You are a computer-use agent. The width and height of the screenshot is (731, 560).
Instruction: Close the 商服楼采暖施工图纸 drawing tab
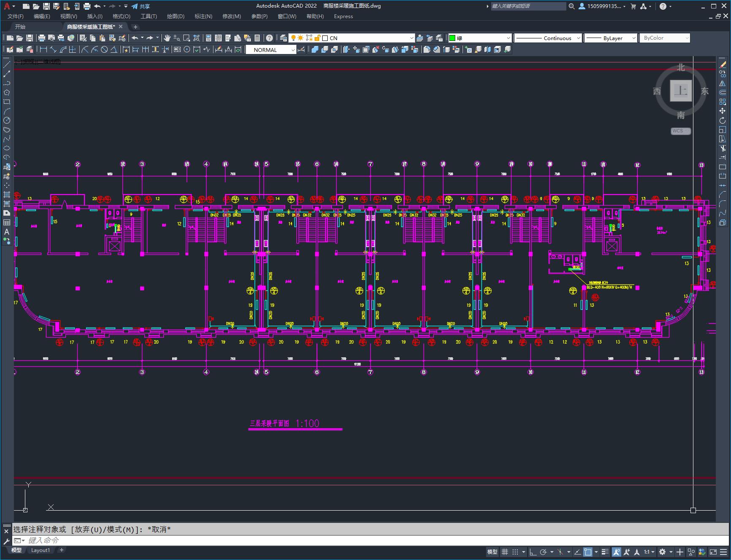click(121, 26)
